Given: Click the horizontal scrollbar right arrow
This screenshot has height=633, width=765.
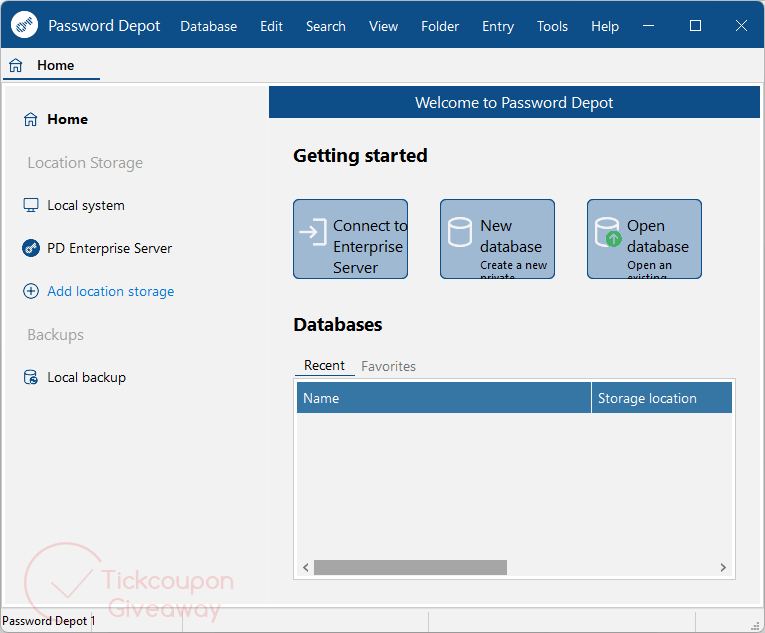Looking at the screenshot, I should (x=724, y=568).
